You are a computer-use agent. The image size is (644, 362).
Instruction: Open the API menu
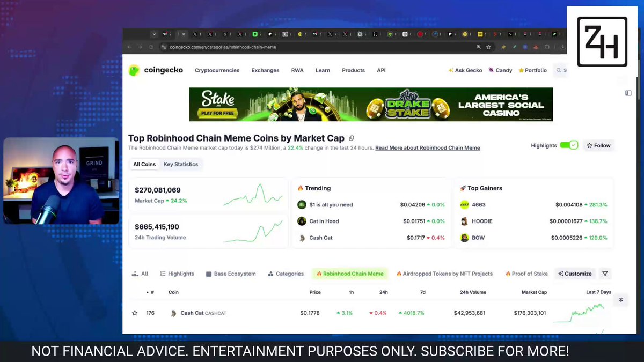(x=381, y=70)
